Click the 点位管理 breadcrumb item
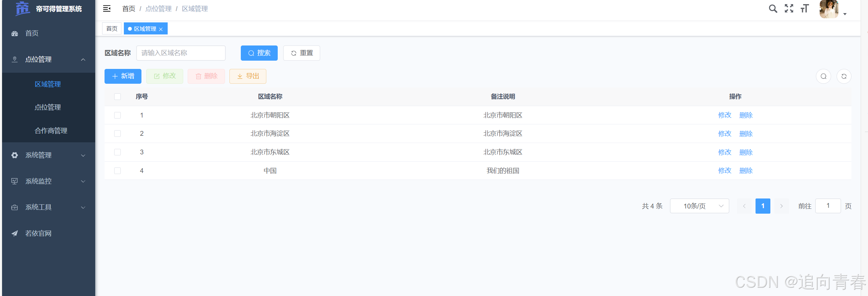868x296 pixels. 158,9
